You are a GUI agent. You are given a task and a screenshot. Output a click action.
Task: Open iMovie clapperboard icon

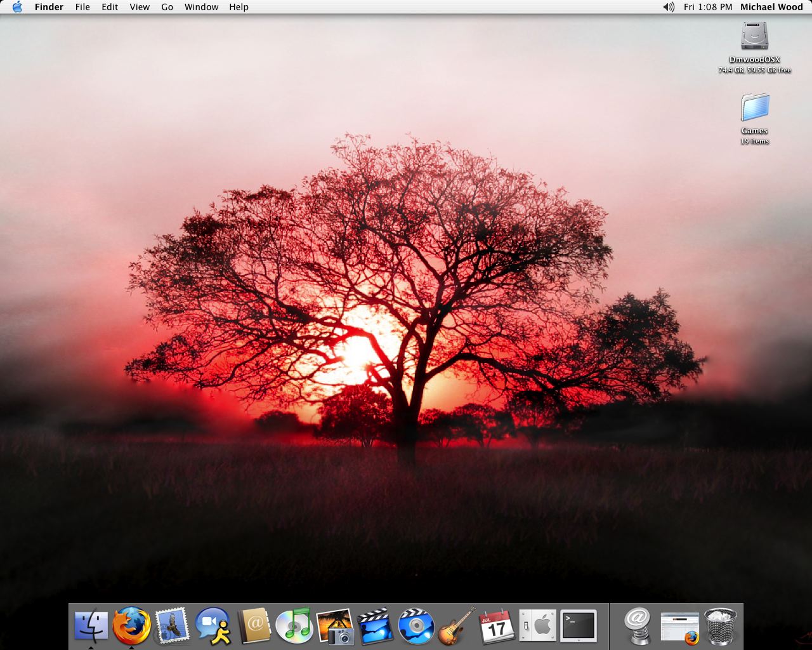click(376, 626)
